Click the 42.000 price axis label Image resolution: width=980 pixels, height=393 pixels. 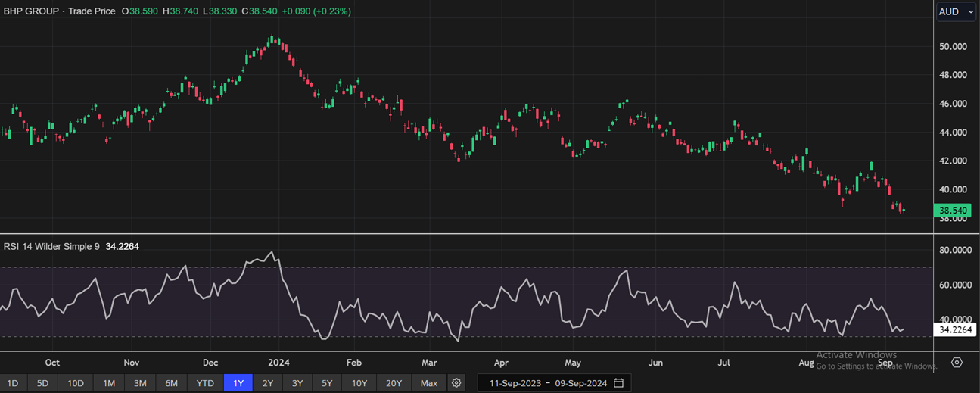point(953,161)
